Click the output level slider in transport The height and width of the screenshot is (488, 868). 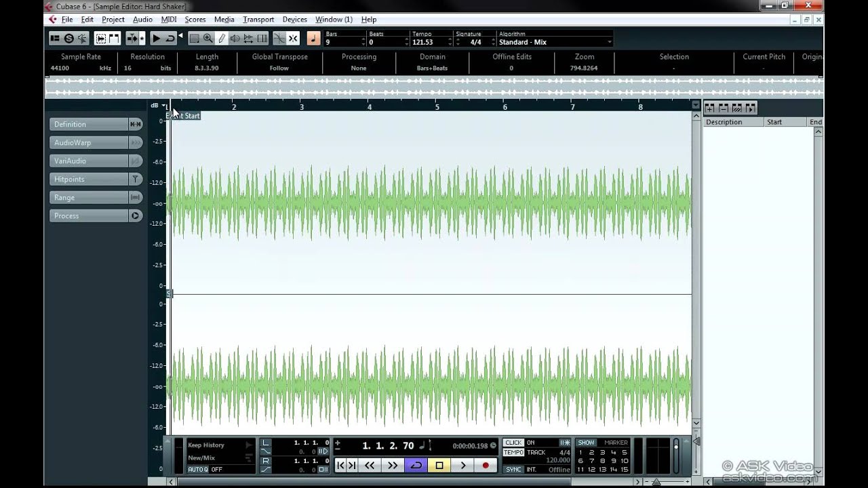tap(675, 454)
